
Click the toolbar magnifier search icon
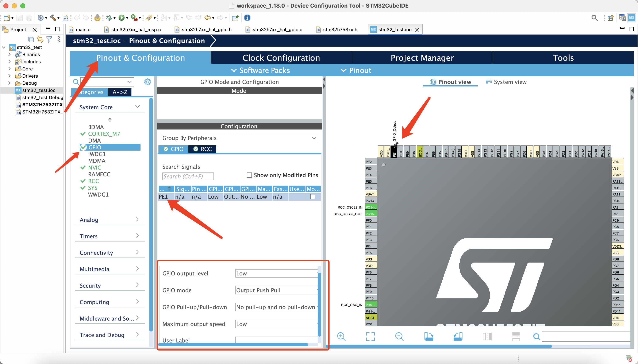coord(595,18)
